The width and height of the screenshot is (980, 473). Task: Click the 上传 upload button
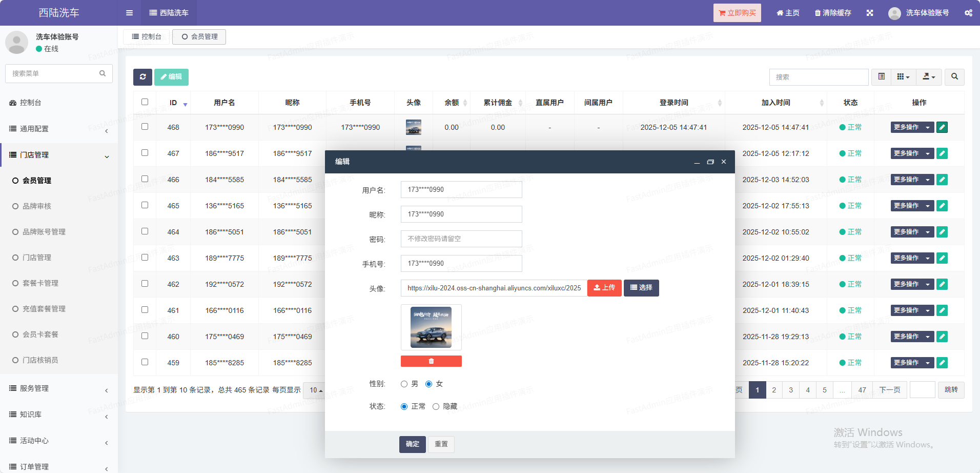tap(604, 288)
